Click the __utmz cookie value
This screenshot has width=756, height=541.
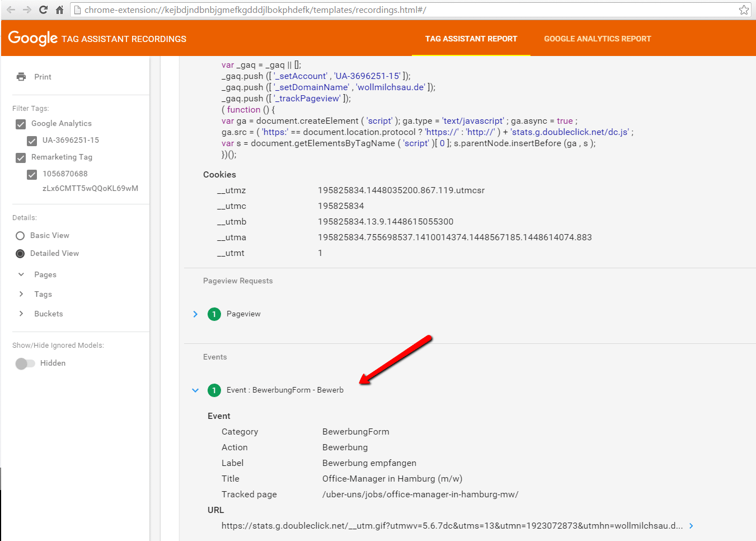tap(401, 190)
